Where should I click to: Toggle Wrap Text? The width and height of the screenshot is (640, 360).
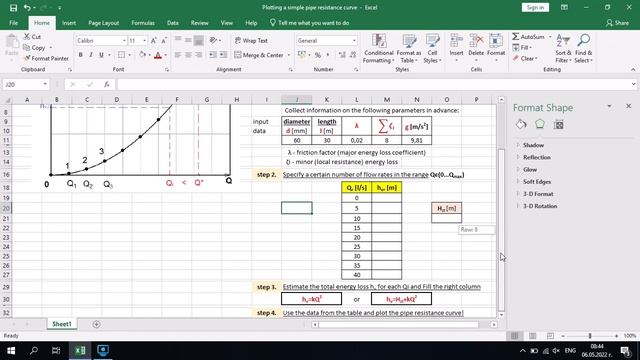(251, 40)
